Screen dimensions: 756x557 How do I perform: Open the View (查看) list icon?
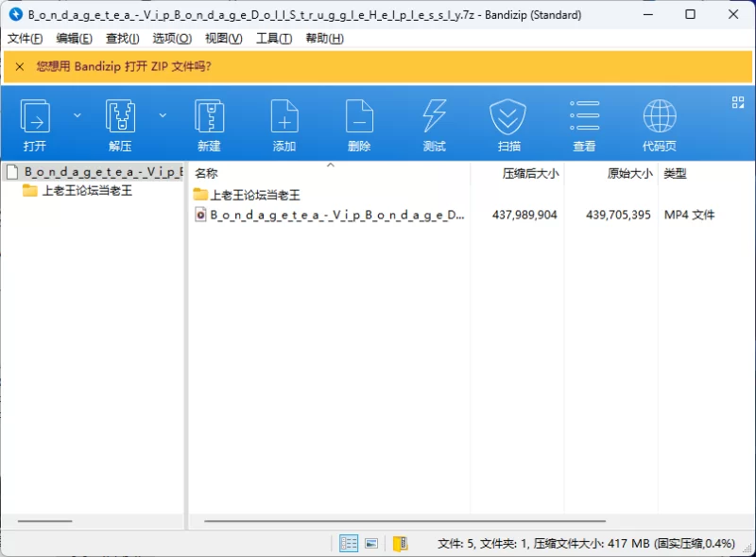pyautogui.click(x=584, y=115)
